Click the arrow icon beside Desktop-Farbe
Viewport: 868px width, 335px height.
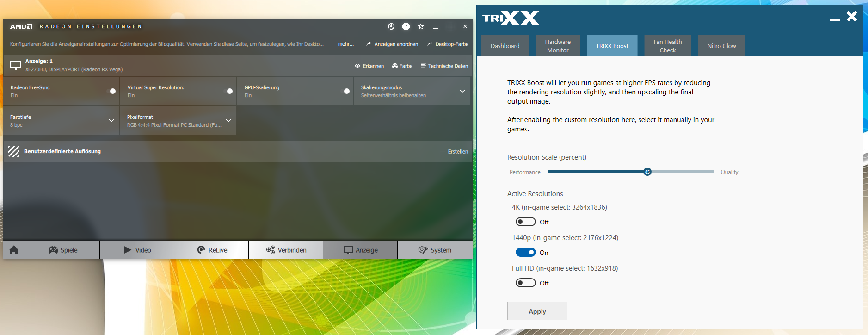(x=430, y=44)
